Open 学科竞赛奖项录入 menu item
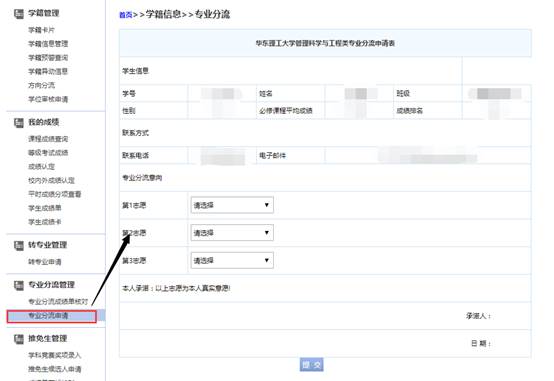The height and width of the screenshot is (381, 554). tap(55, 355)
